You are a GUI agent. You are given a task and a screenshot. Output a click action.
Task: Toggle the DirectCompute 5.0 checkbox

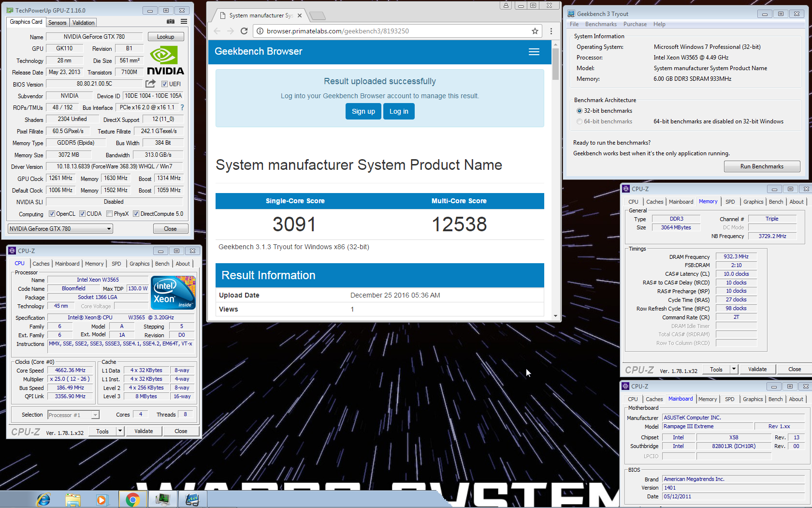coord(136,213)
